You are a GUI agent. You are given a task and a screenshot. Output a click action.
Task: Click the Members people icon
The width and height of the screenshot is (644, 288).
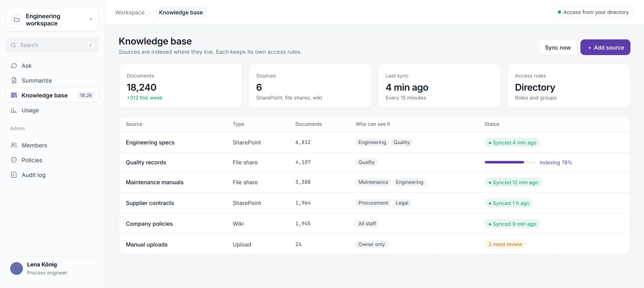(x=14, y=145)
